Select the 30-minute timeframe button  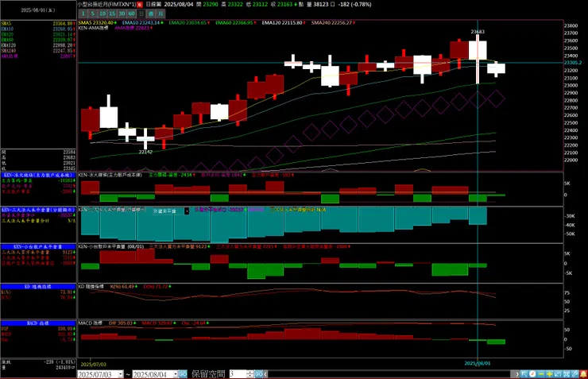(x=122, y=14)
